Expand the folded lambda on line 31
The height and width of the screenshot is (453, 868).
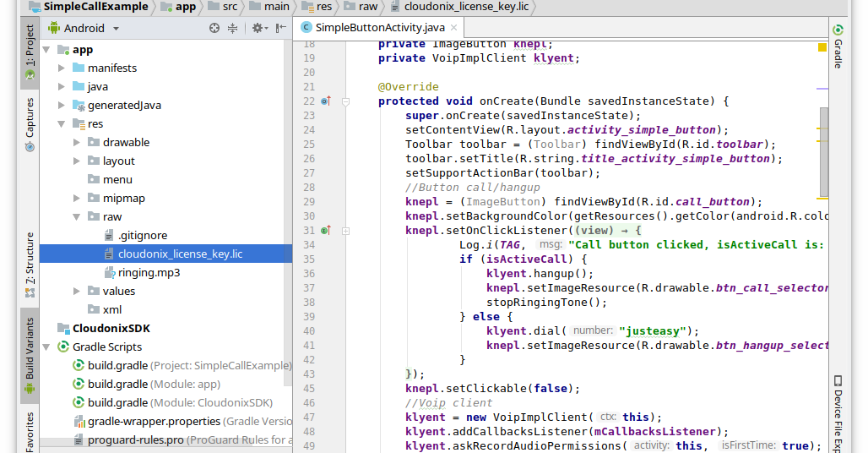pyautogui.click(x=345, y=231)
